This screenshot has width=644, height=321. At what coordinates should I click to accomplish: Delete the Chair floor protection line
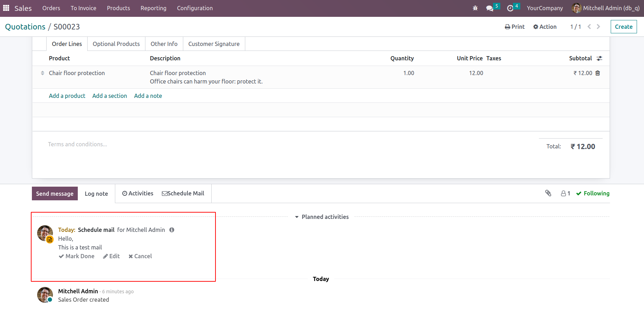(x=598, y=73)
